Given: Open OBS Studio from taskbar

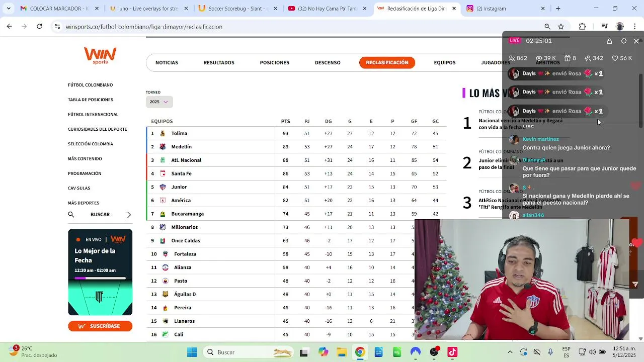Looking at the screenshot, I should 434,352.
